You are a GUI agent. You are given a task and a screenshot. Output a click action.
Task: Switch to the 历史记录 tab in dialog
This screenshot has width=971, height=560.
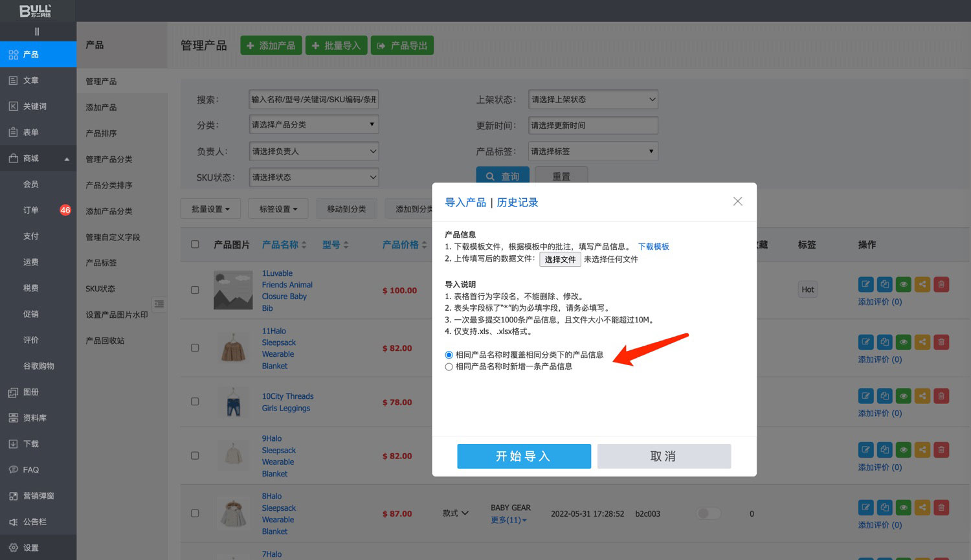[x=517, y=203]
